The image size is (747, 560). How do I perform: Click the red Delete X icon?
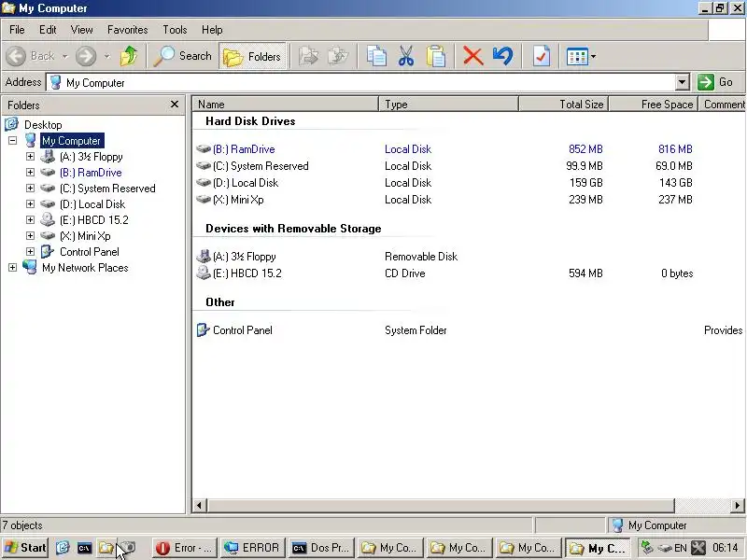473,56
